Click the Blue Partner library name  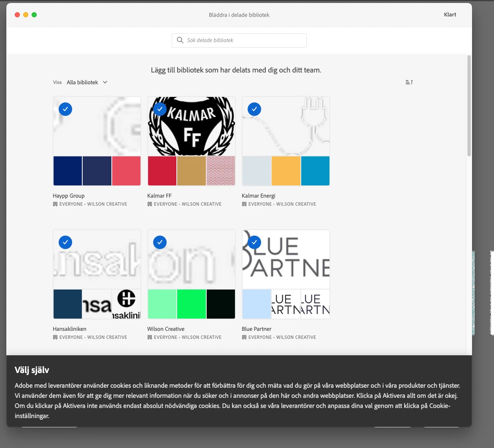[x=256, y=329]
